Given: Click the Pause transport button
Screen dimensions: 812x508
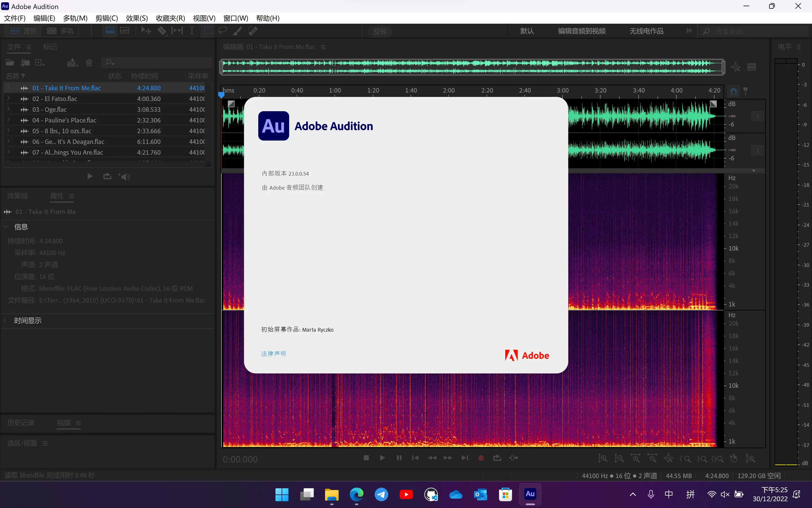Looking at the screenshot, I should pyautogui.click(x=399, y=457).
